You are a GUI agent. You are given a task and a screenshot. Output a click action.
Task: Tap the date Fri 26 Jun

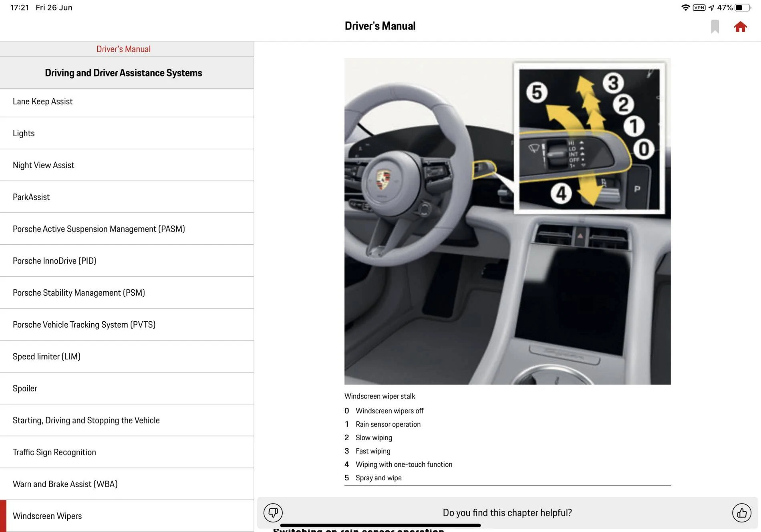[54, 8]
